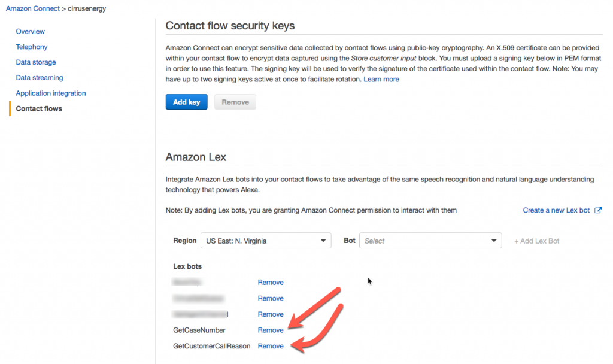Open the Region dropdown US East: N. Virginia
613x364 pixels.
pos(266,241)
